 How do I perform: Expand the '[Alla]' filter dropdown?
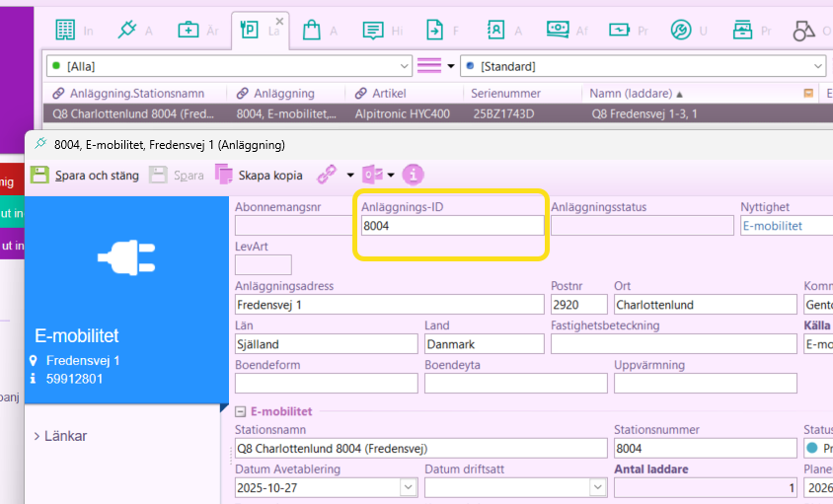[x=403, y=66]
